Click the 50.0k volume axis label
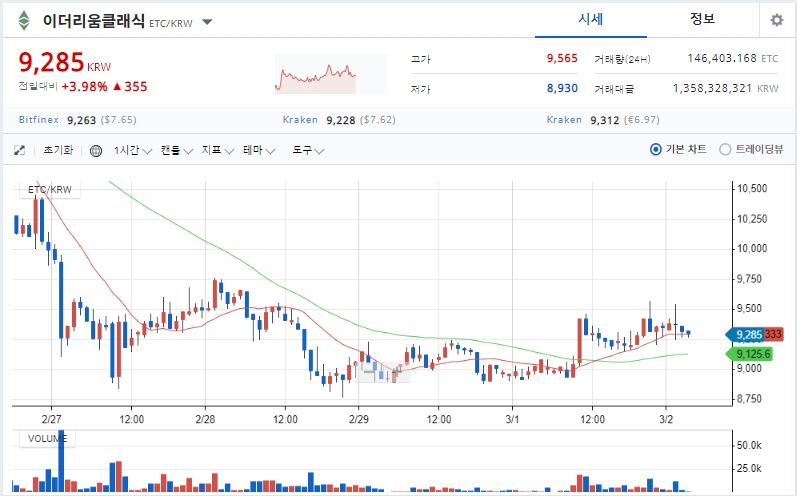 click(749, 445)
